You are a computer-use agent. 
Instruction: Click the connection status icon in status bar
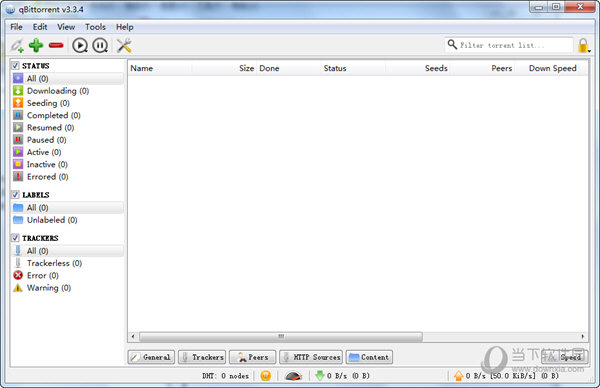(x=266, y=376)
